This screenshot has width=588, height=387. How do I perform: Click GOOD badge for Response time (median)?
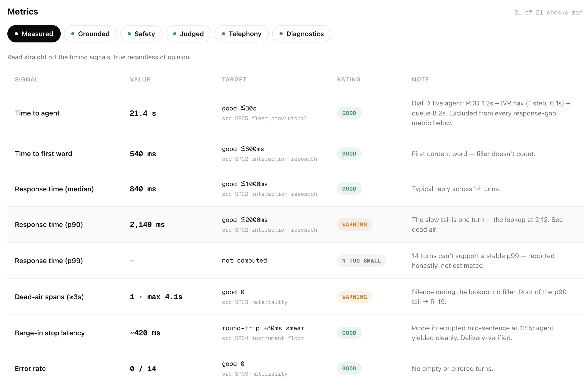[349, 189]
